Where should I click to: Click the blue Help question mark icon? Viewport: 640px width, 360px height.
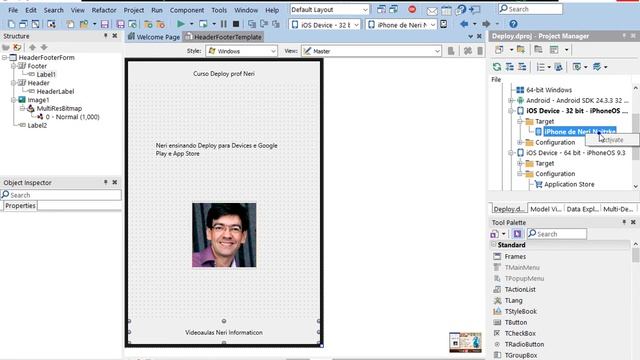513,24
